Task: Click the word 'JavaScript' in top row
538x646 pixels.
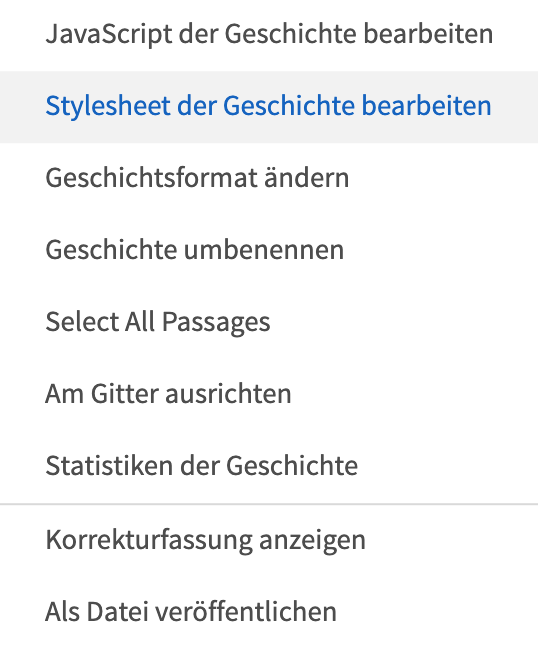Action: point(108,35)
